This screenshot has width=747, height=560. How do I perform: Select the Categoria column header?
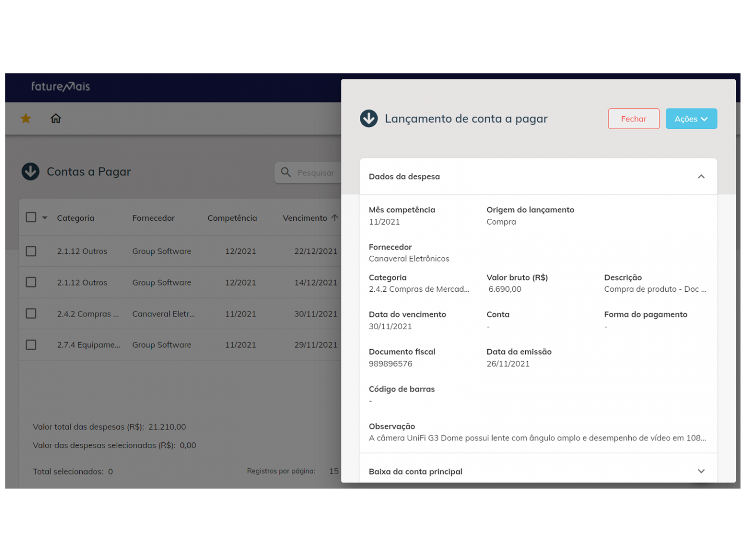pos(75,218)
